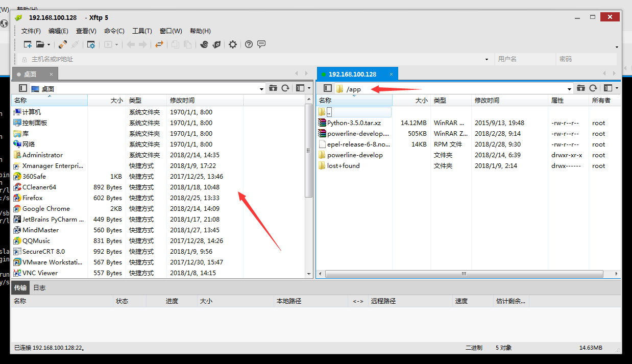Click the local pane scroll down arrow
632x364 pixels.
click(308, 274)
